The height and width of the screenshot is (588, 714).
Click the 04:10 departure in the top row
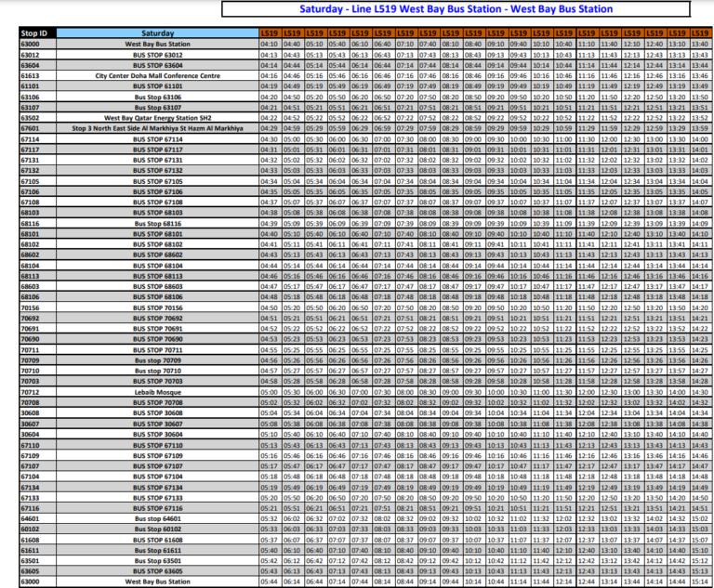269,44
